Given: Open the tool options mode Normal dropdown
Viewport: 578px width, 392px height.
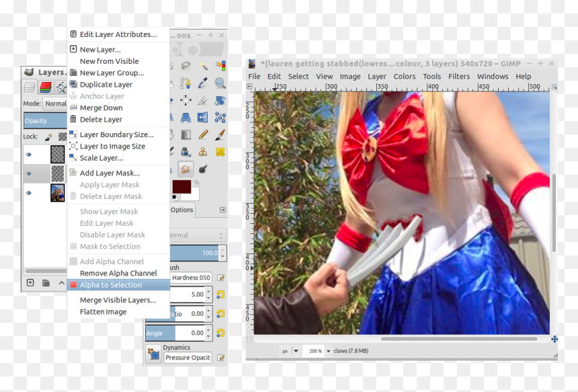Looking at the screenshot, I should [198, 235].
